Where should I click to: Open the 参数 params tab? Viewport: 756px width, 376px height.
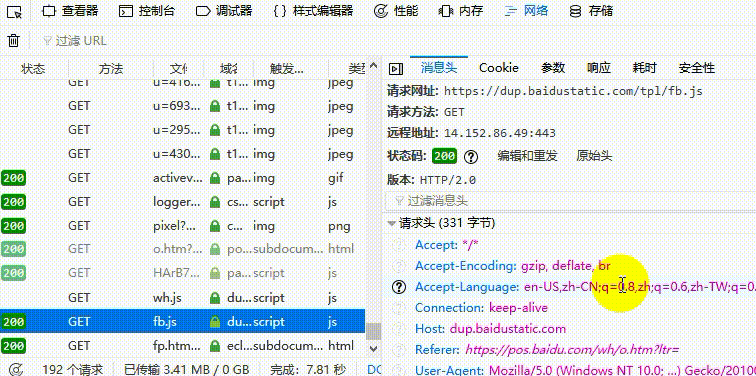tap(553, 68)
